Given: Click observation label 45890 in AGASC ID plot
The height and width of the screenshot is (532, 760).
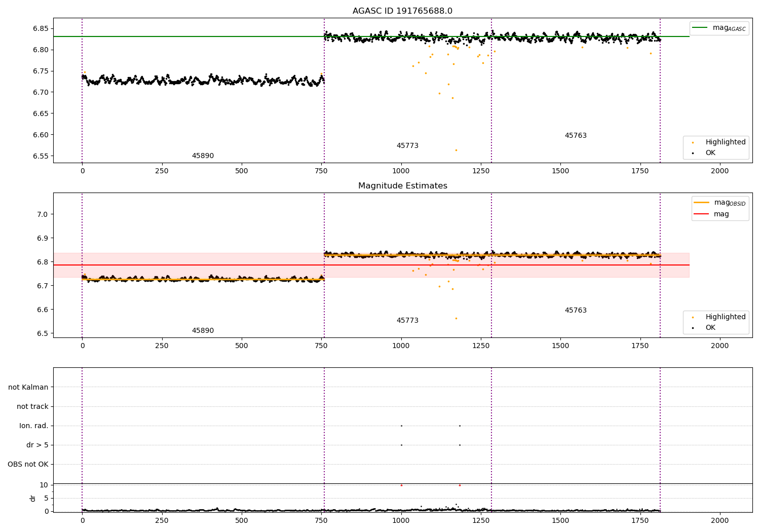Looking at the screenshot, I should pos(203,156).
